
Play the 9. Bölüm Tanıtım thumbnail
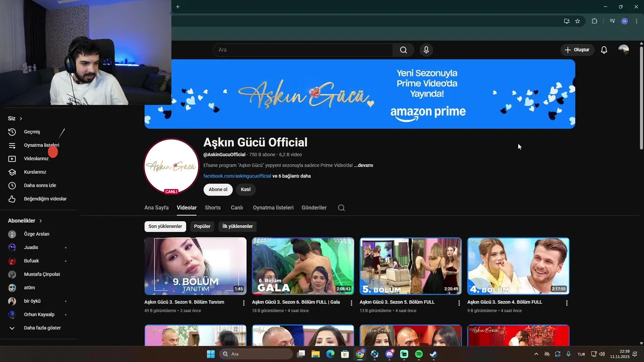click(195, 266)
